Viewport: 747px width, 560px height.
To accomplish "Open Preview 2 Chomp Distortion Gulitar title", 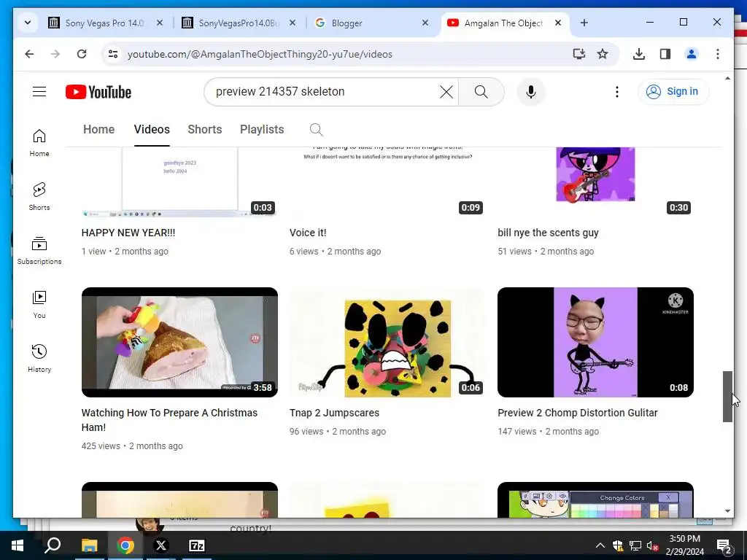I will coord(578,413).
